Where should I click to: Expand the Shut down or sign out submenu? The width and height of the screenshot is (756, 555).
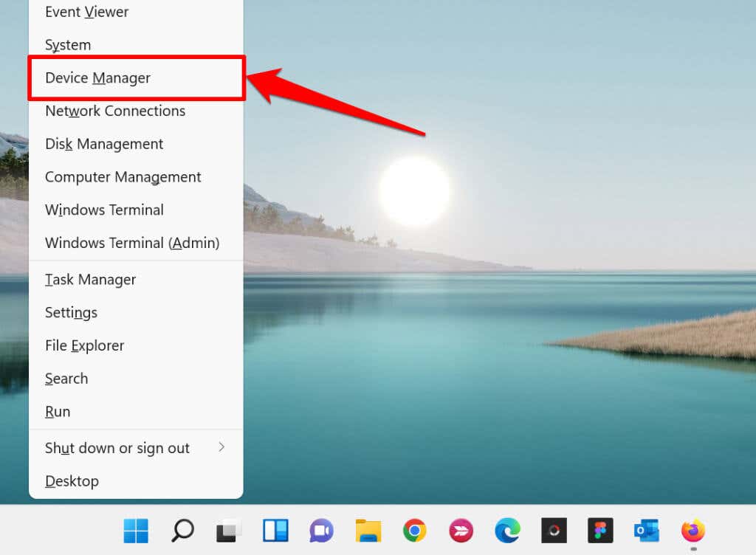[136, 447]
